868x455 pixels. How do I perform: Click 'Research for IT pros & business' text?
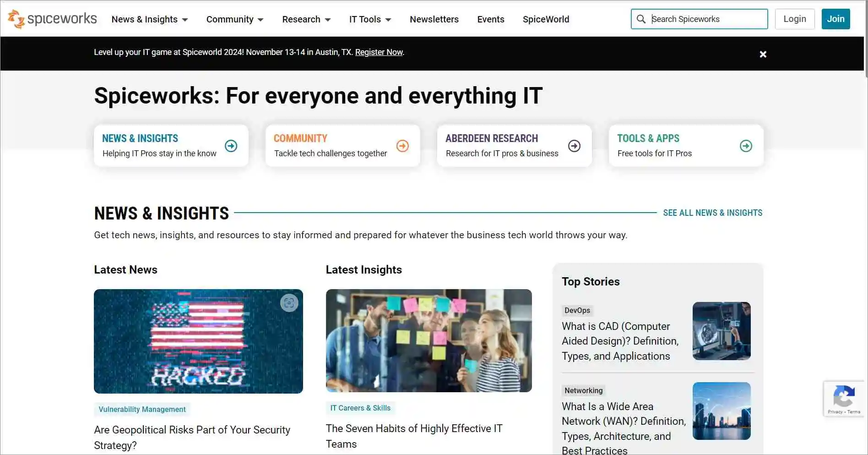(x=502, y=153)
